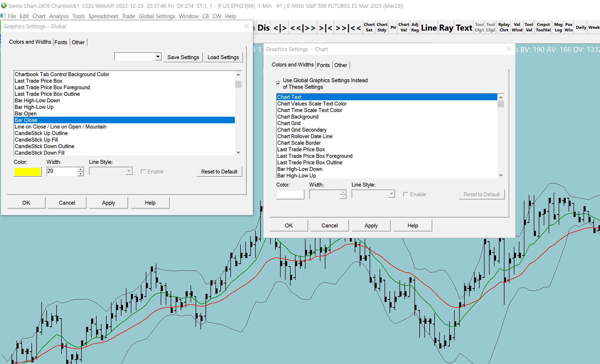Activate the Text drawing tool
The width and height of the screenshot is (600, 364).
click(464, 28)
